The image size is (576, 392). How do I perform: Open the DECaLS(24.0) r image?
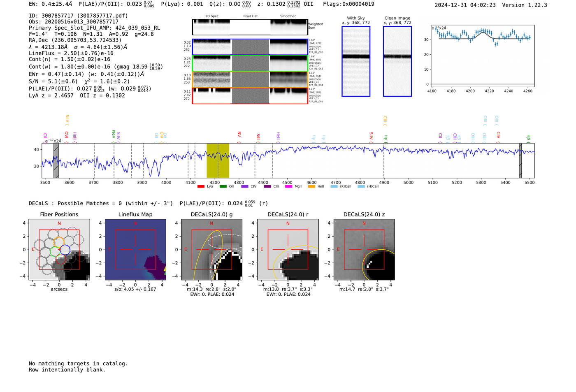tap(288, 250)
